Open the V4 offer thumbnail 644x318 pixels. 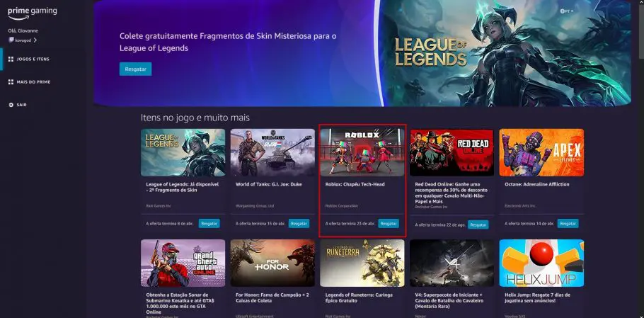[x=452, y=263]
